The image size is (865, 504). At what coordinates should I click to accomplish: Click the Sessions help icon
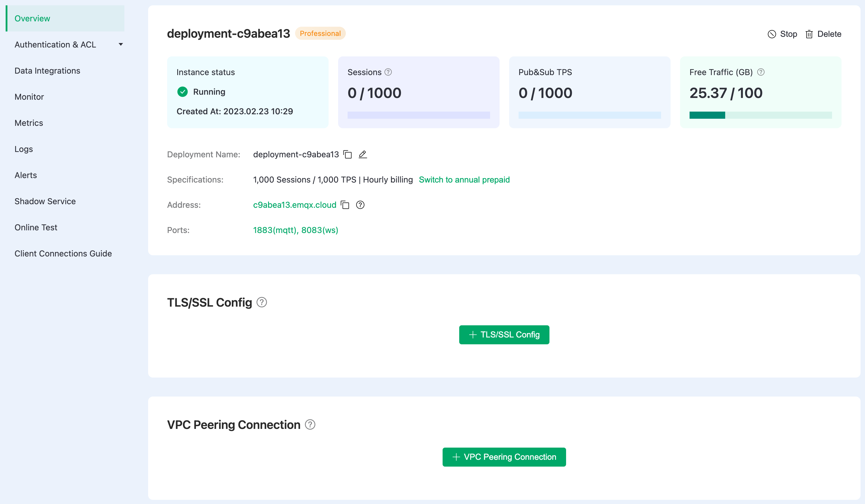pyautogui.click(x=388, y=72)
